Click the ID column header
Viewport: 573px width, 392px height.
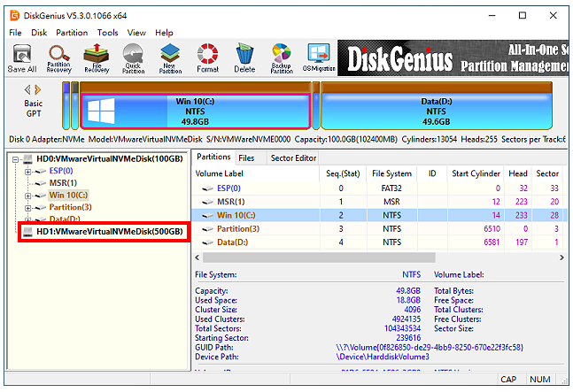click(x=432, y=173)
